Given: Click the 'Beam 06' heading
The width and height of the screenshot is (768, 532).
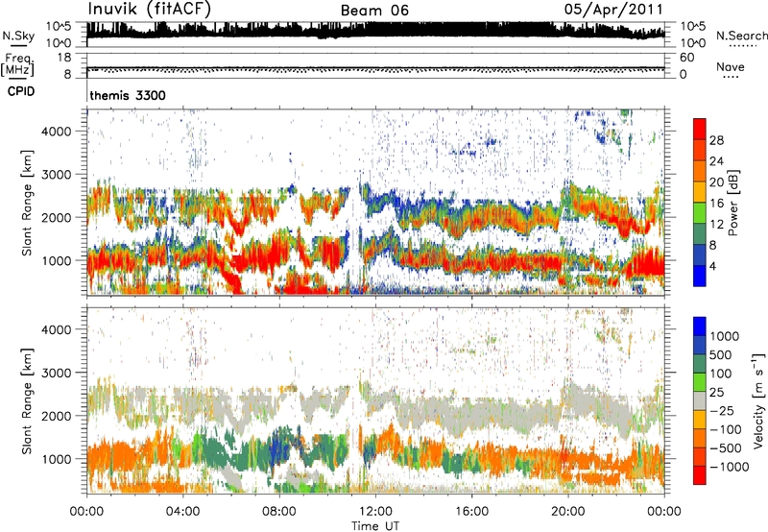Looking at the screenshot, I should point(374,11).
